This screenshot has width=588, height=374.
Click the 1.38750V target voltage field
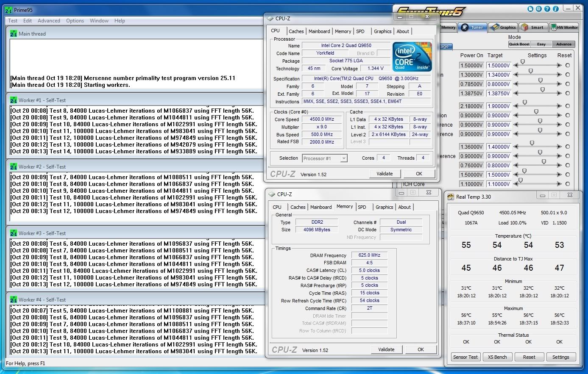click(499, 94)
